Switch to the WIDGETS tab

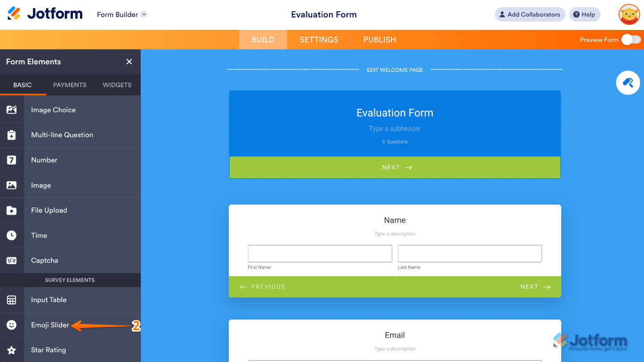116,85
